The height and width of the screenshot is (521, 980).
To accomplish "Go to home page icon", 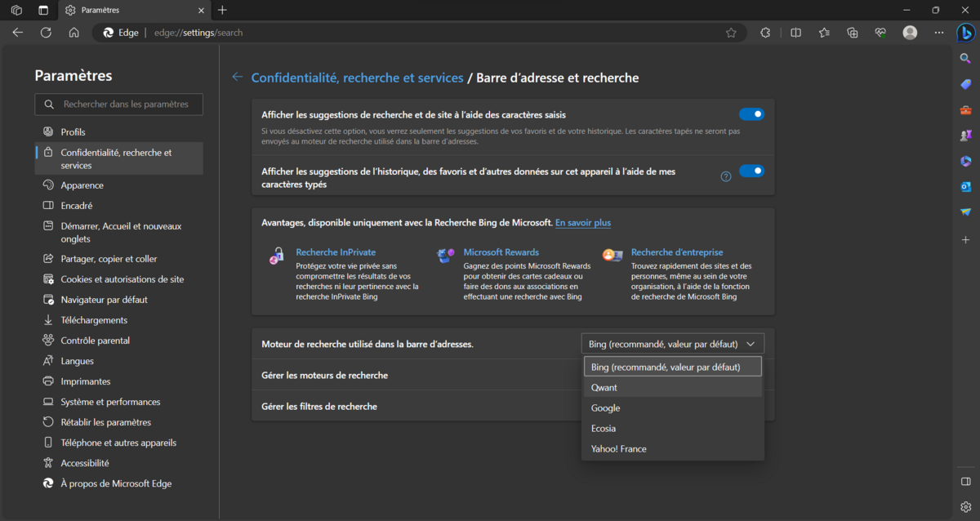I will click(x=73, y=33).
